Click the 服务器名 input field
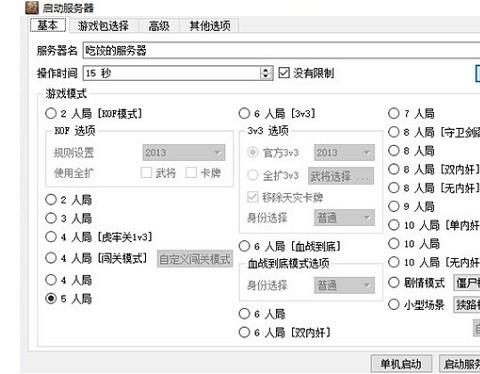Image resolution: width=480 pixels, height=374 pixels. click(x=281, y=50)
